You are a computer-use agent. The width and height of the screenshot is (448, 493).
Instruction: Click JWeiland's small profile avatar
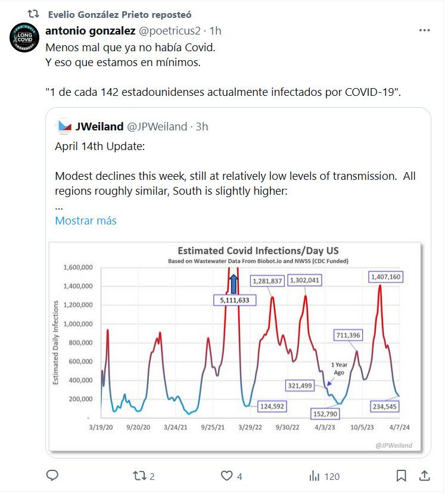pos(63,126)
